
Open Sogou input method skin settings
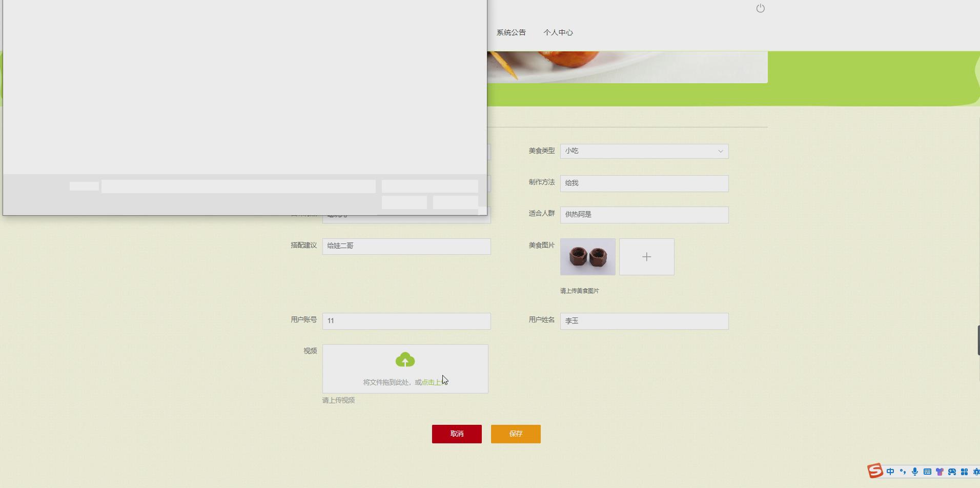pos(940,472)
